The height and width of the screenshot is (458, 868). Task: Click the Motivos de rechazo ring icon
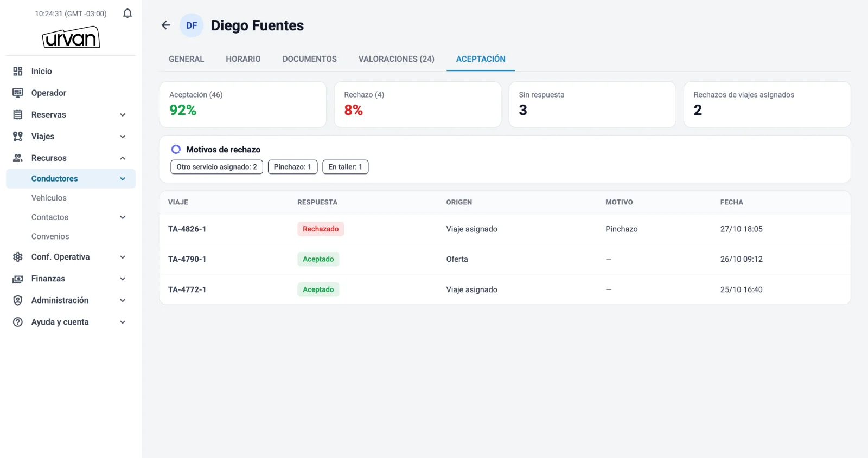[176, 150]
